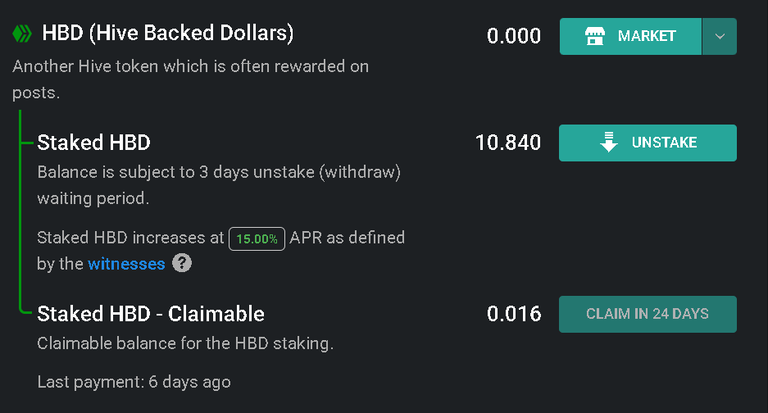
Task: Click the 3 days unstake waiting period description
Action: click(219, 185)
